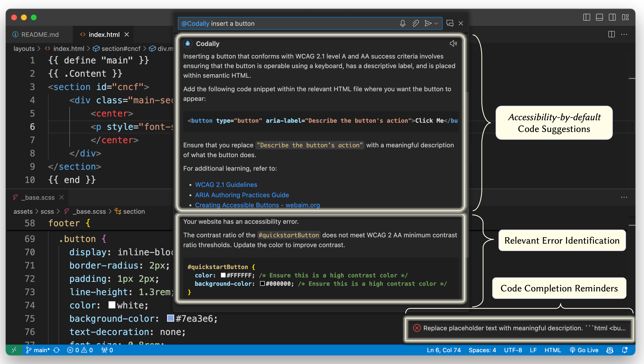Sync changes on the main* branch
644x364 pixels.
pos(57,350)
